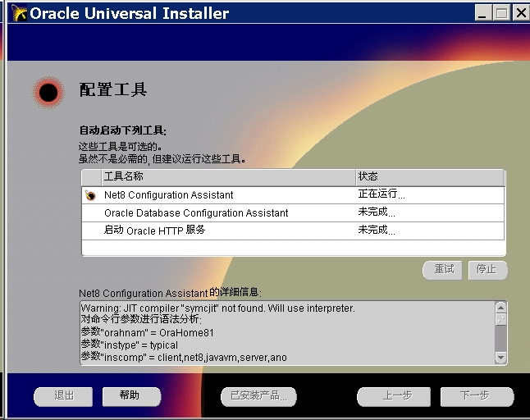Click the 退出 (Exit) button
530x420 pixels.
coord(63,396)
